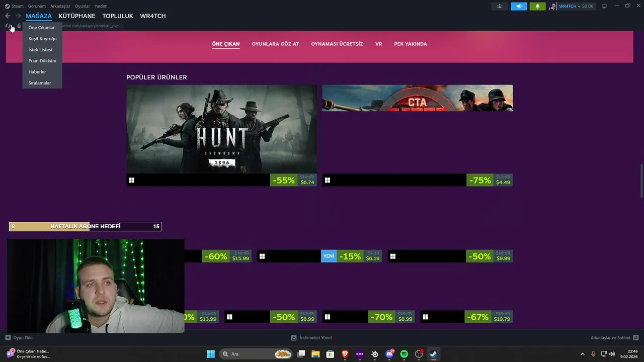Click the -50% $9.99 price tag

point(490,256)
